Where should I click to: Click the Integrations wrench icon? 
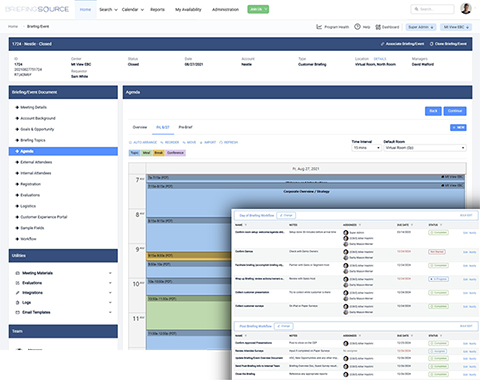click(x=18, y=293)
